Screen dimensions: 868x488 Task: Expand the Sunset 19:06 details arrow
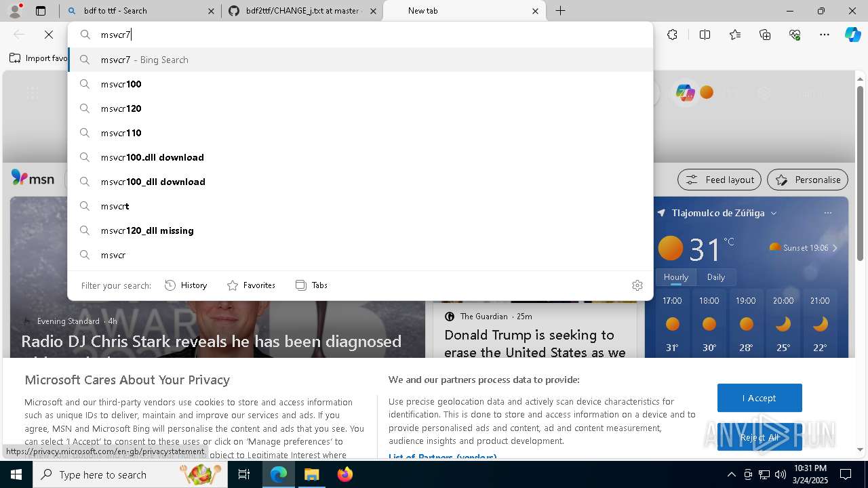[835, 248]
